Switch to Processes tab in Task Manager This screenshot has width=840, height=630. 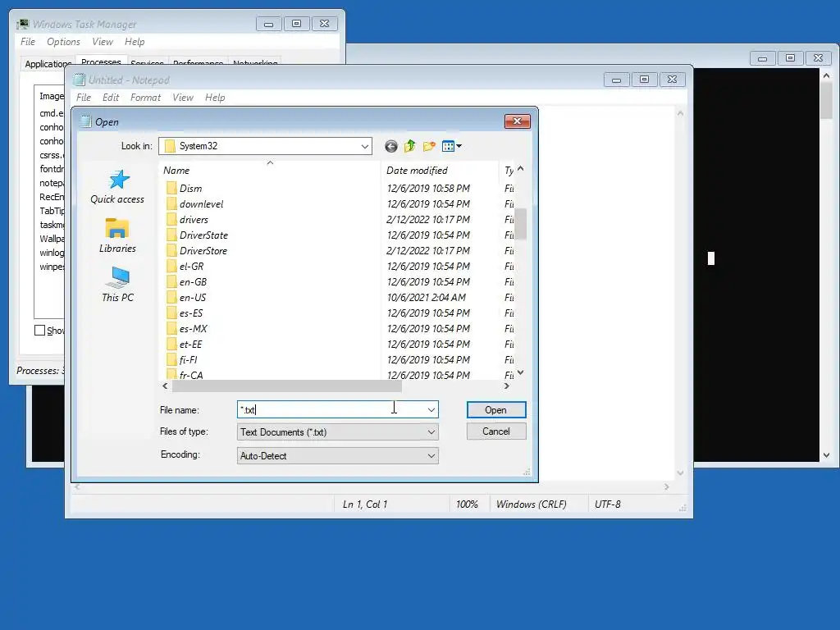coord(101,62)
